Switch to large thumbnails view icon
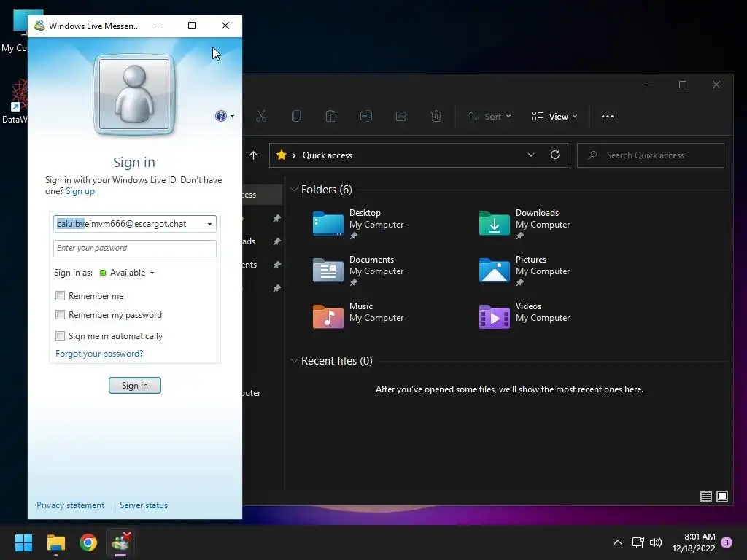This screenshot has height=560, width=747. (722, 497)
